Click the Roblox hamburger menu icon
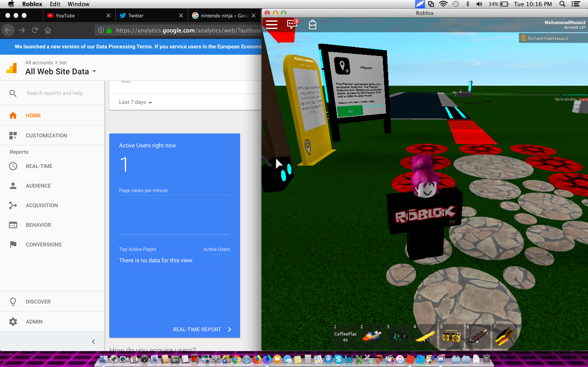This screenshot has width=588, height=367. (x=272, y=24)
